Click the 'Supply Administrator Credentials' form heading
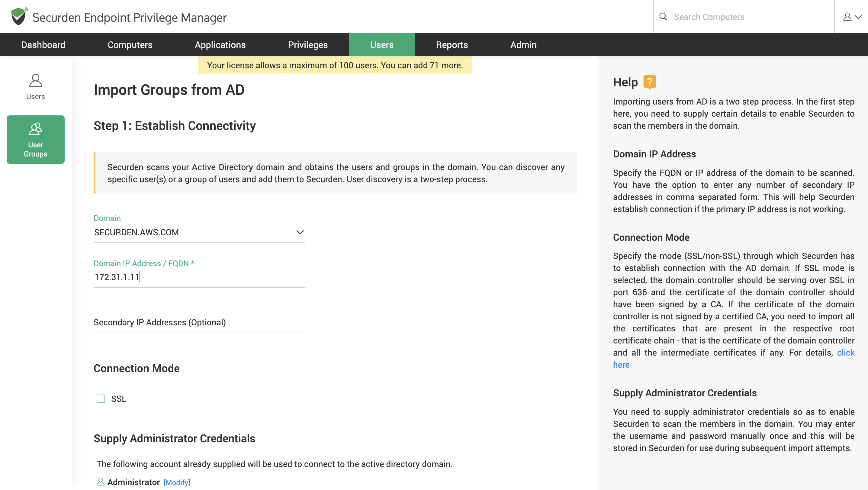The height and width of the screenshot is (490, 868). click(174, 438)
